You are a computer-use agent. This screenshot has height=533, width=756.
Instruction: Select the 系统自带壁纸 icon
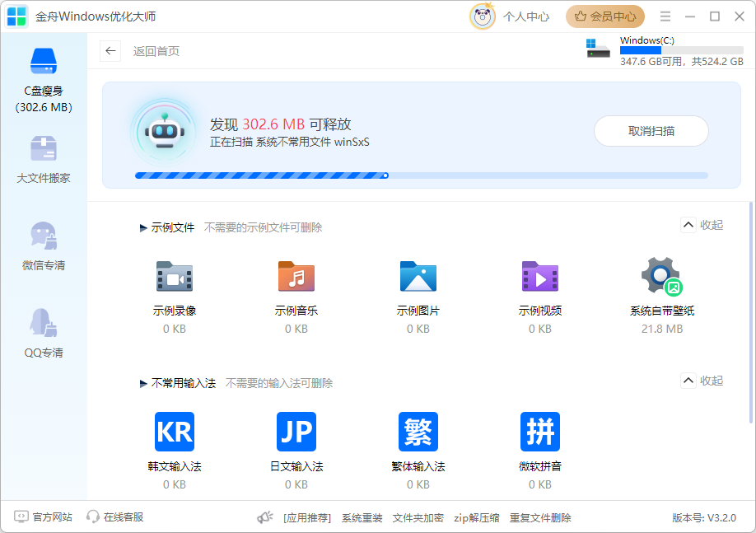click(x=662, y=277)
